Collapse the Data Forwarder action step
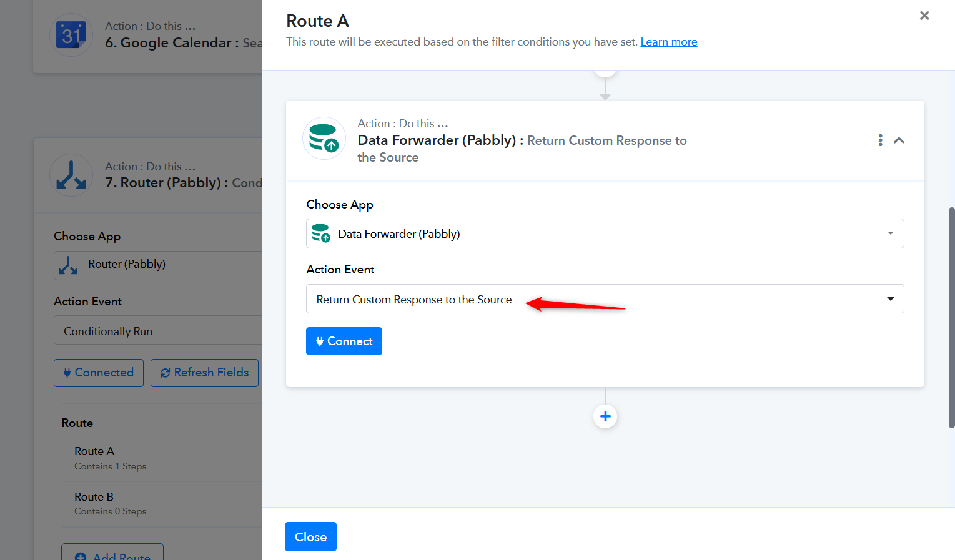The height and width of the screenshot is (560, 955). pos(899,140)
